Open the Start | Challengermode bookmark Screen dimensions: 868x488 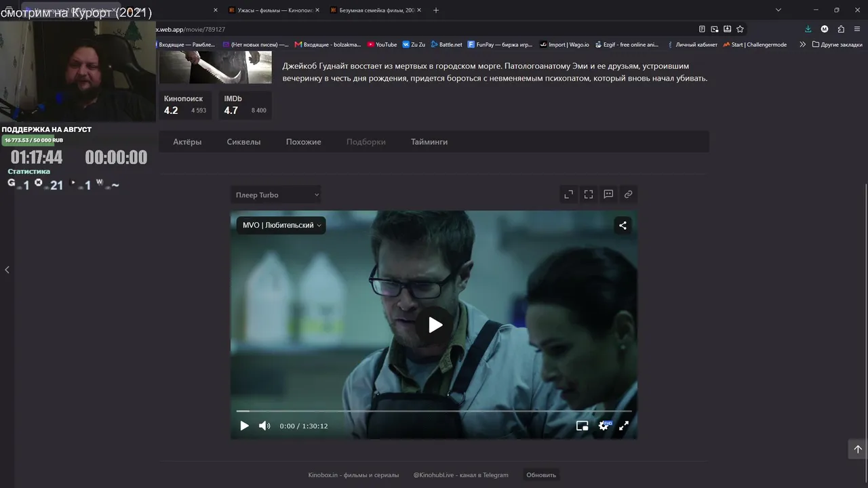coord(755,45)
